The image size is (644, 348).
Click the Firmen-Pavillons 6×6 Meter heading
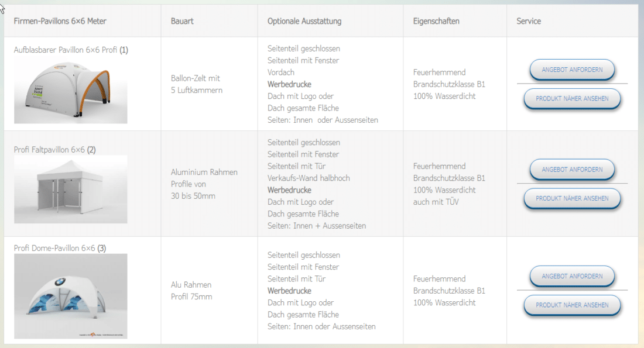coord(59,21)
